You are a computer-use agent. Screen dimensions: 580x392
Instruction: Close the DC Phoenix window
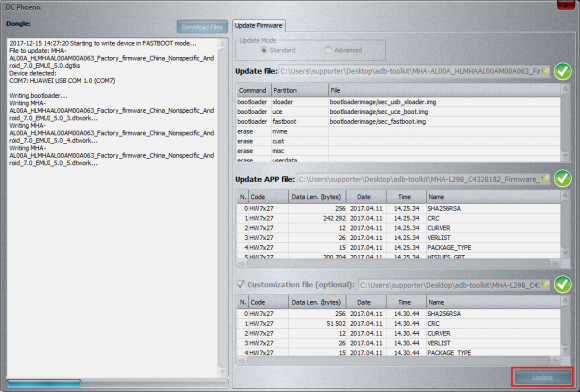point(566,5)
